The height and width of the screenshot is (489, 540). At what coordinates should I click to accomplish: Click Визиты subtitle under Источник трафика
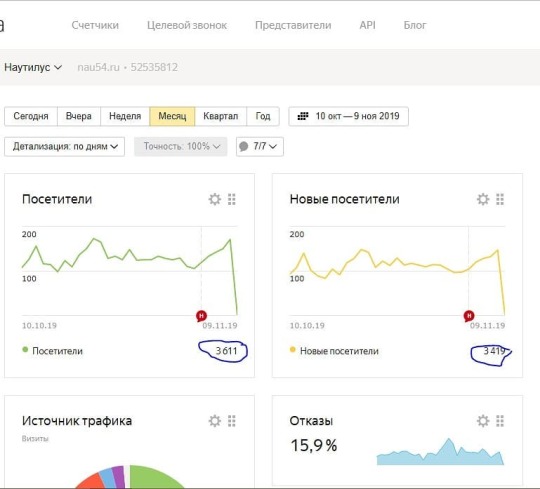[x=35, y=439]
